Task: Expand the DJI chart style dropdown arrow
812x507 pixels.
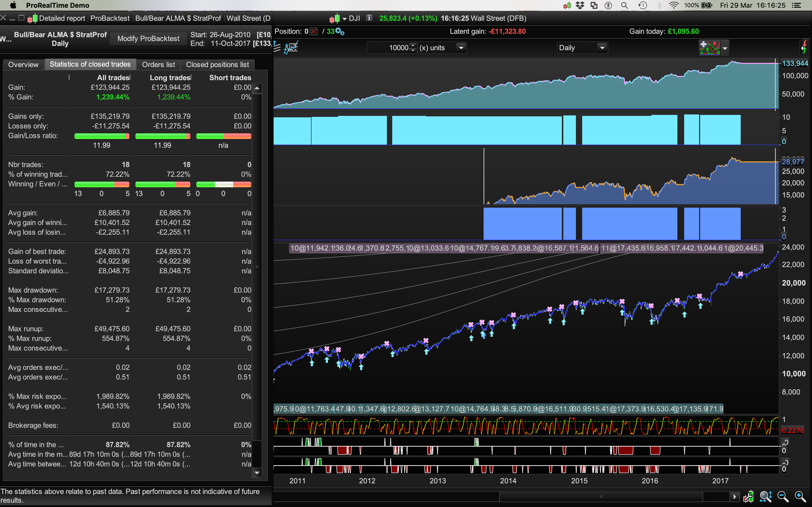Action: pyautogui.click(x=344, y=18)
